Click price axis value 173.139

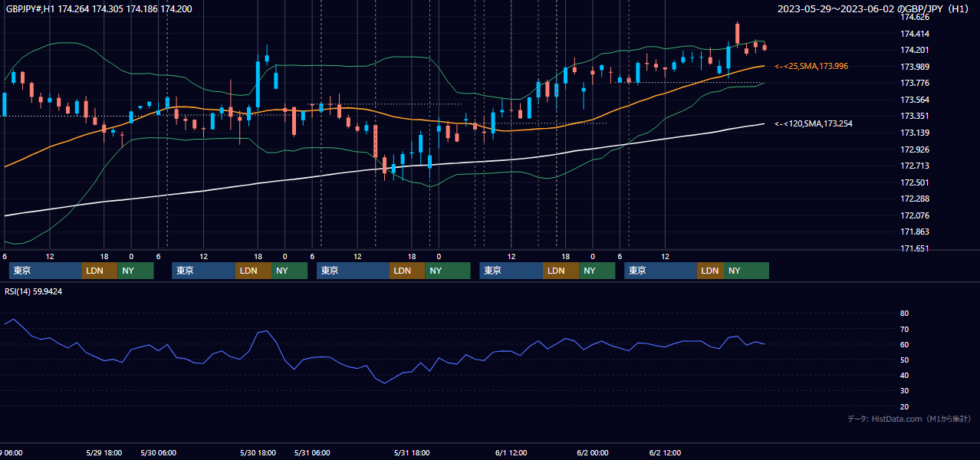pos(914,133)
